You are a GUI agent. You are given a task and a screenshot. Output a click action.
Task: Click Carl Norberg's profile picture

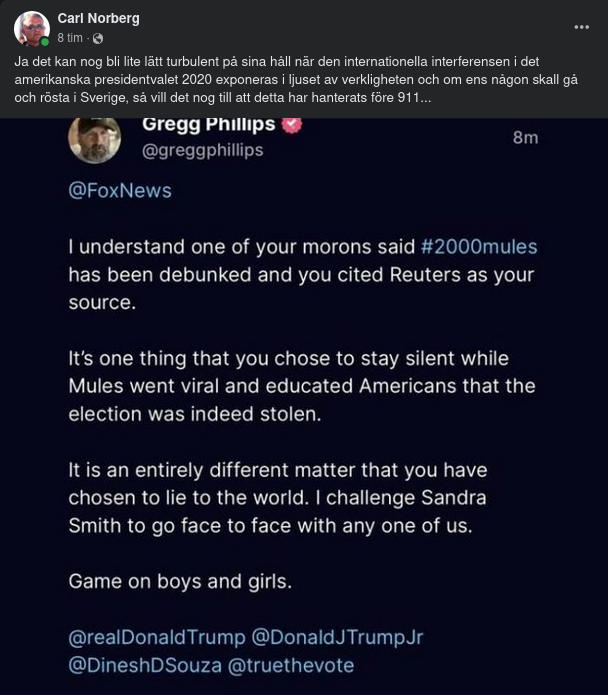(31, 28)
